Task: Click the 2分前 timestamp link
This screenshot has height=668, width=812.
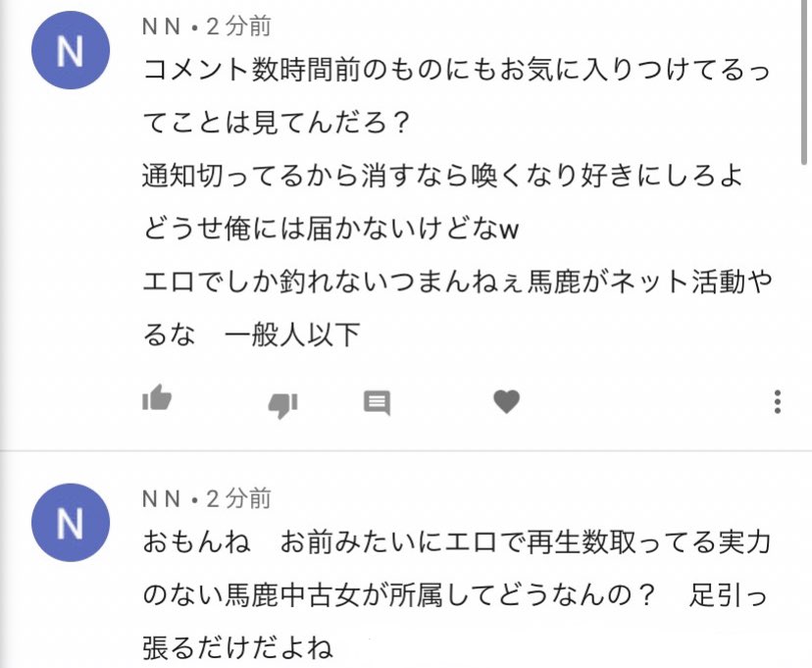Action: [235, 24]
